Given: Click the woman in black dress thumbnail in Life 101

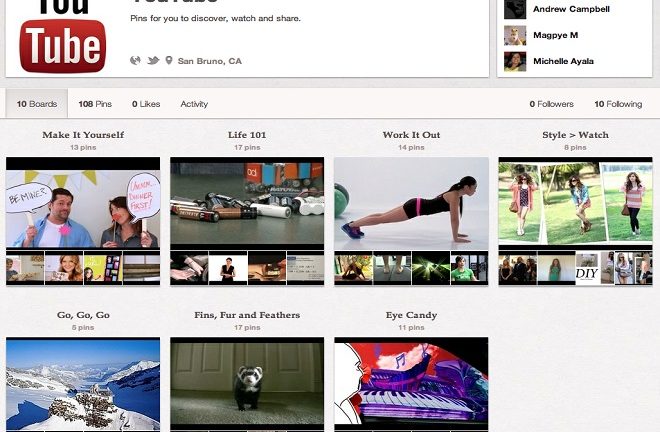Looking at the screenshot, I should 228,269.
